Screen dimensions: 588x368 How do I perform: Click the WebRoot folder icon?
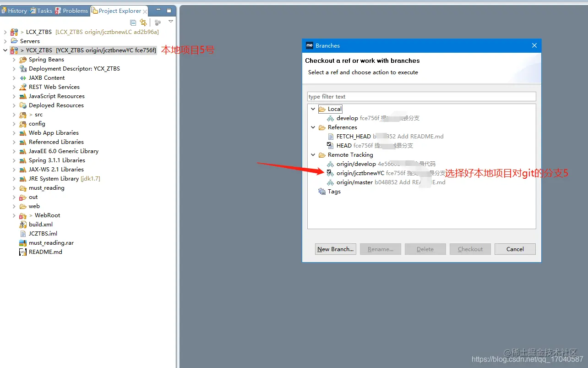pos(23,215)
